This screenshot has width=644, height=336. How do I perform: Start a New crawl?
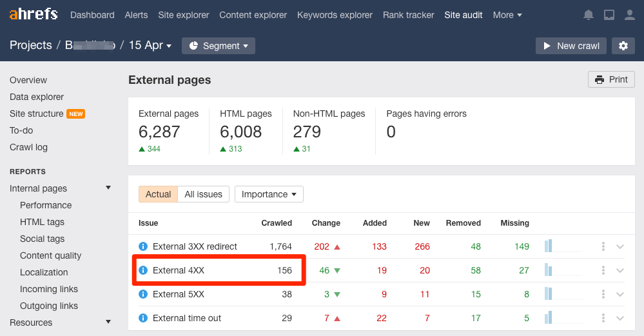571,46
